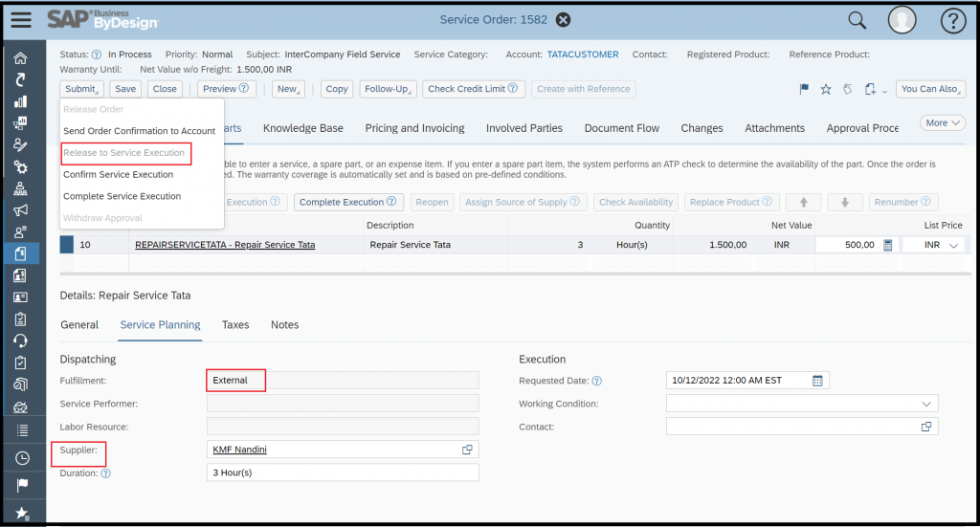Open the search magnifier
Viewport: 980px width, 527px height.
point(857,20)
